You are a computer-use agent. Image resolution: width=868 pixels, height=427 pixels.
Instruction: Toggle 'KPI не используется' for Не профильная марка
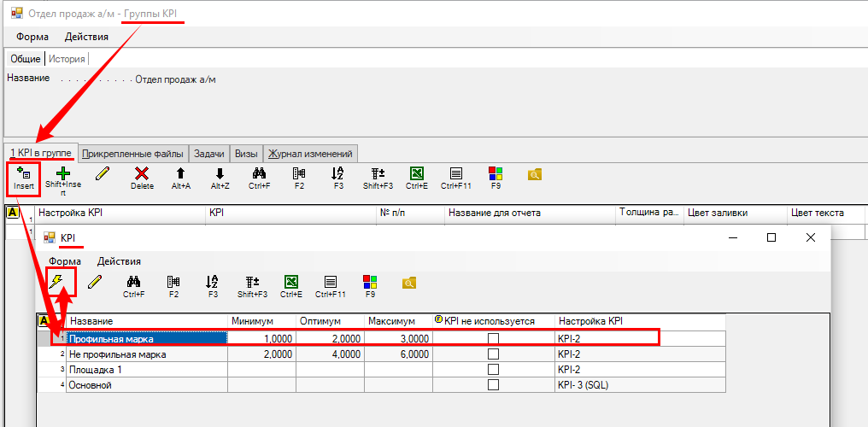pos(493,354)
